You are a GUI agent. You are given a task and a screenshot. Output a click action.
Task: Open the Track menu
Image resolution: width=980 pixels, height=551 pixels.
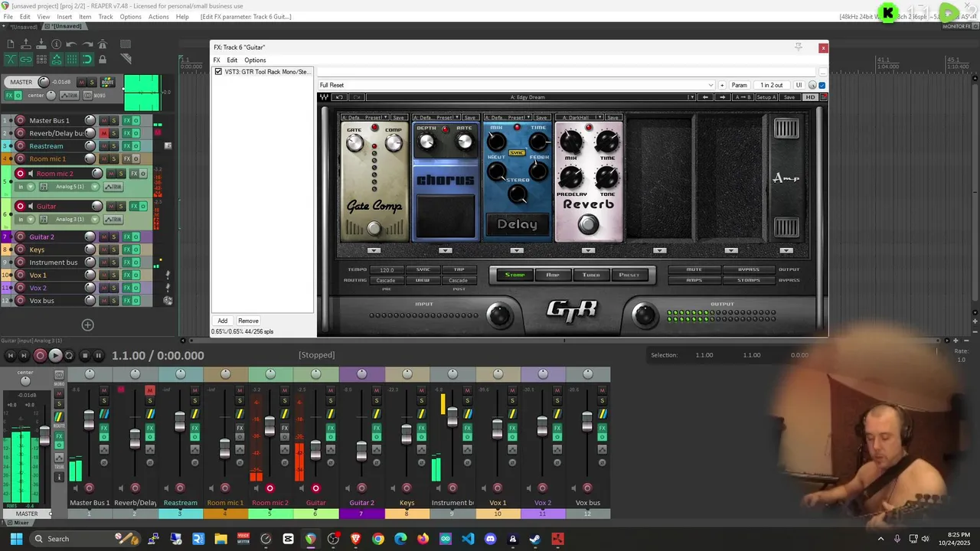click(x=106, y=16)
